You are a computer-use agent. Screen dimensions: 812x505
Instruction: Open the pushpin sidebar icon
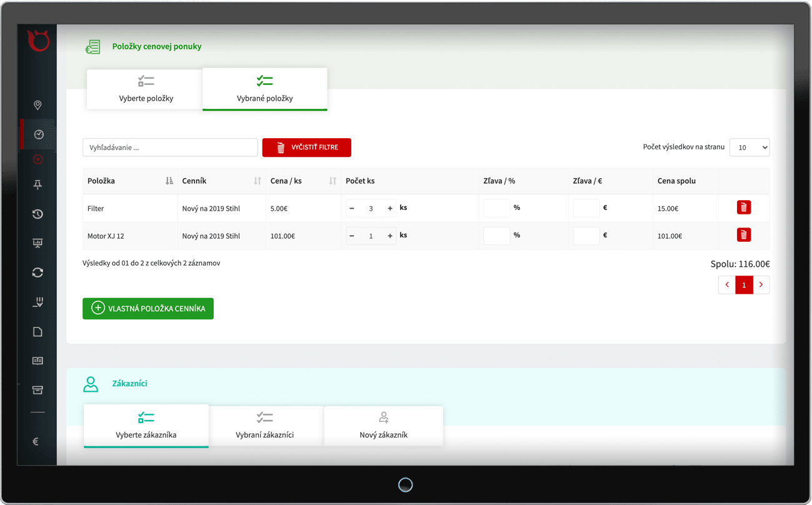tap(38, 184)
